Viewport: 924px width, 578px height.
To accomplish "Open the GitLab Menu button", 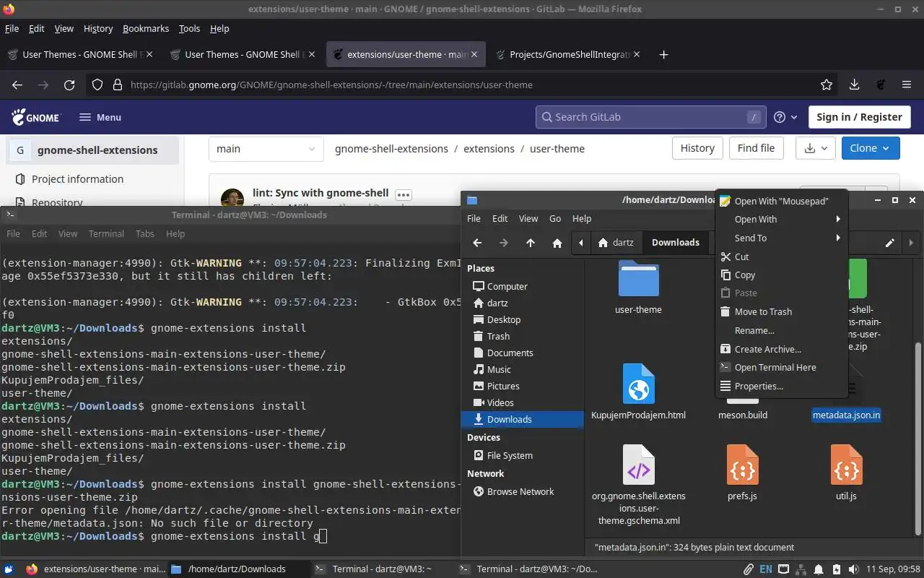I will [100, 117].
